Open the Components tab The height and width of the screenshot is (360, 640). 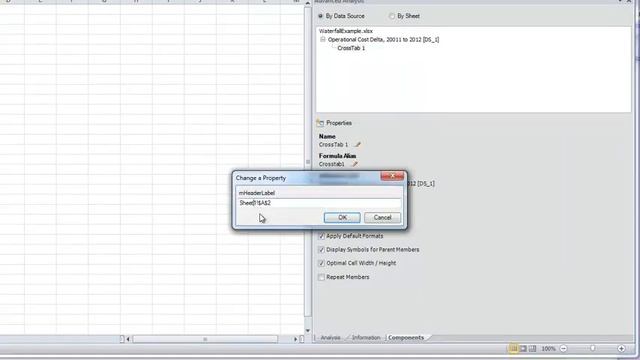coord(406,338)
